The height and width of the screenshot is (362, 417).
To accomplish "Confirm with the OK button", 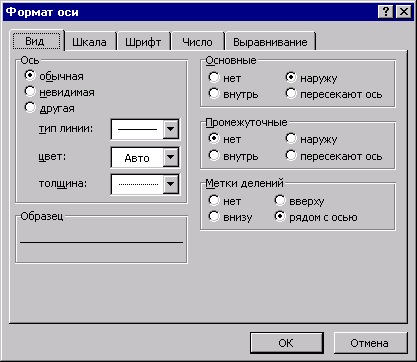I will [287, 343].
